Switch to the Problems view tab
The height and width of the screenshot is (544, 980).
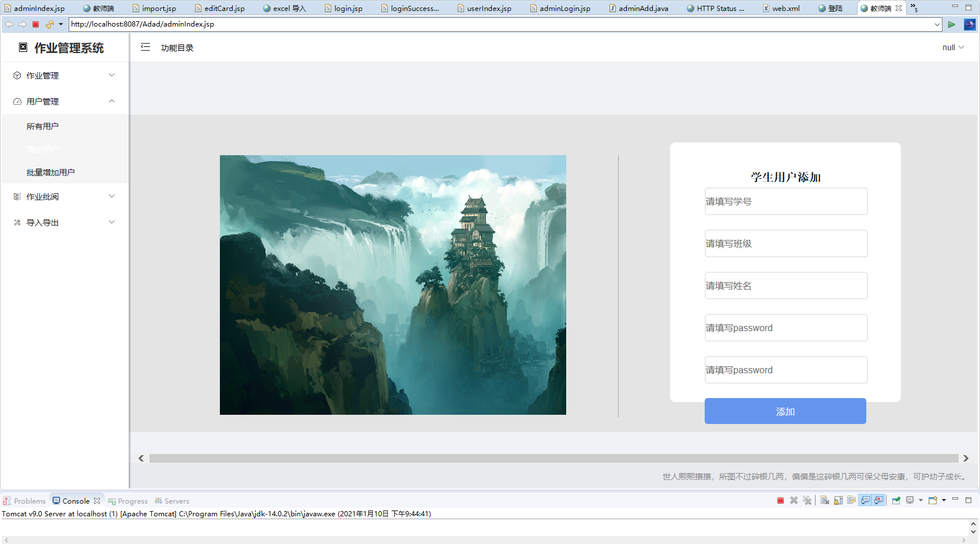click(24, 501)
